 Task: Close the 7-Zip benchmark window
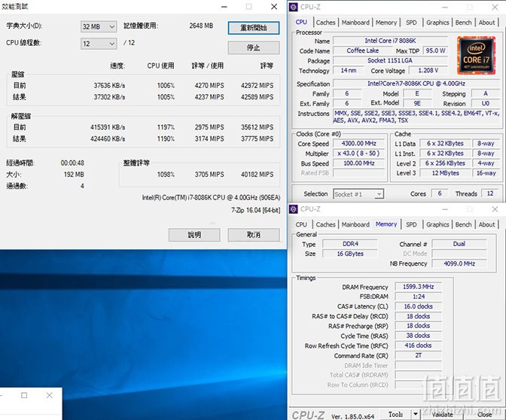click(274, 7)
